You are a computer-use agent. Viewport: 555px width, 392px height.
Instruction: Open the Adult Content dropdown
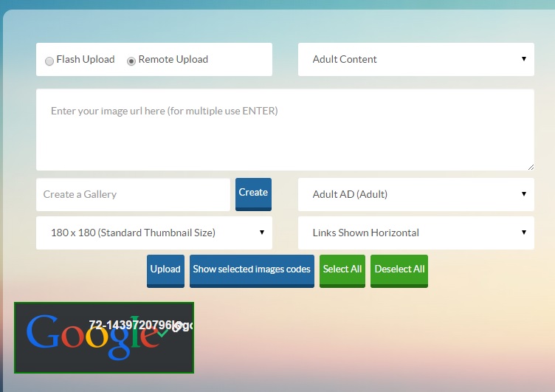(416, 59)
